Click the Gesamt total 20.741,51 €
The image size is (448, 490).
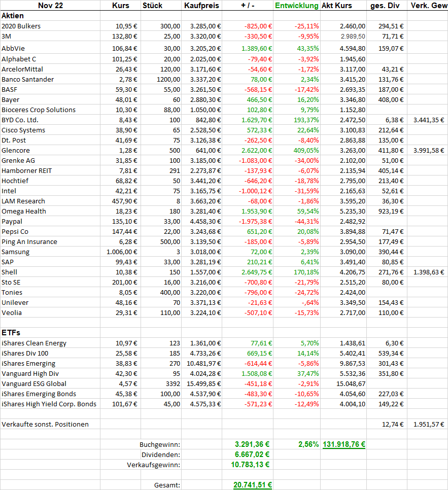point(252,485)
